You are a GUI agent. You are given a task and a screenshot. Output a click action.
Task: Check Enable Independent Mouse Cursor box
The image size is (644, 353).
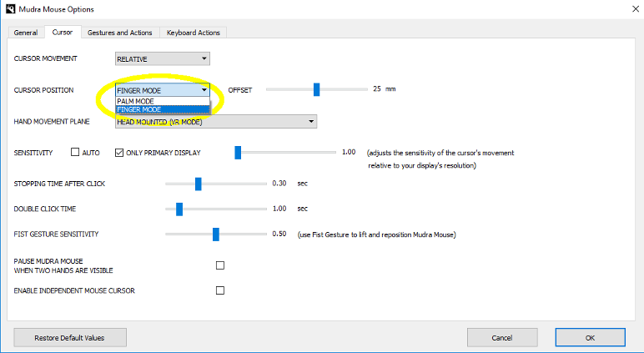[x=220, y=290]
